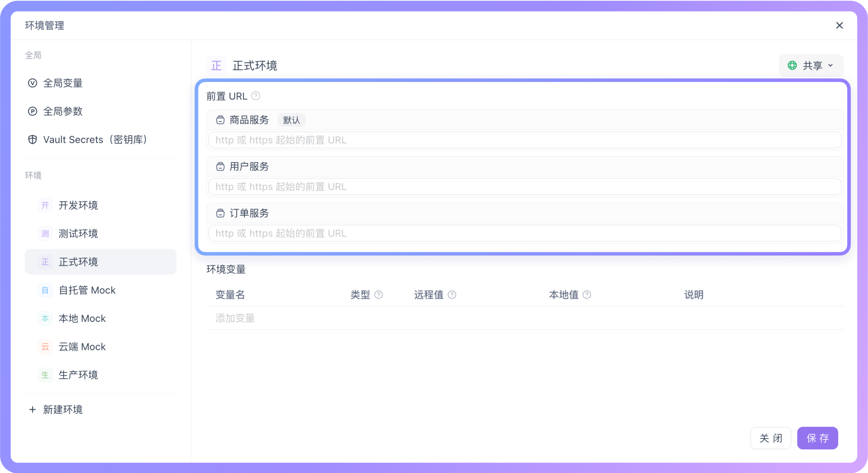Click the 云 badge of 云端 Mock
Screen dimensions: 868x473
(x=45, y=347)
